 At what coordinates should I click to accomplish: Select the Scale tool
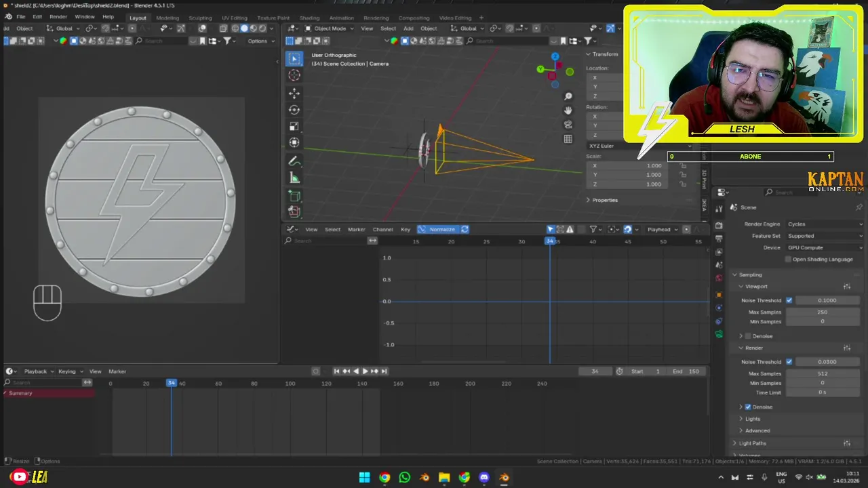point(294,126)
